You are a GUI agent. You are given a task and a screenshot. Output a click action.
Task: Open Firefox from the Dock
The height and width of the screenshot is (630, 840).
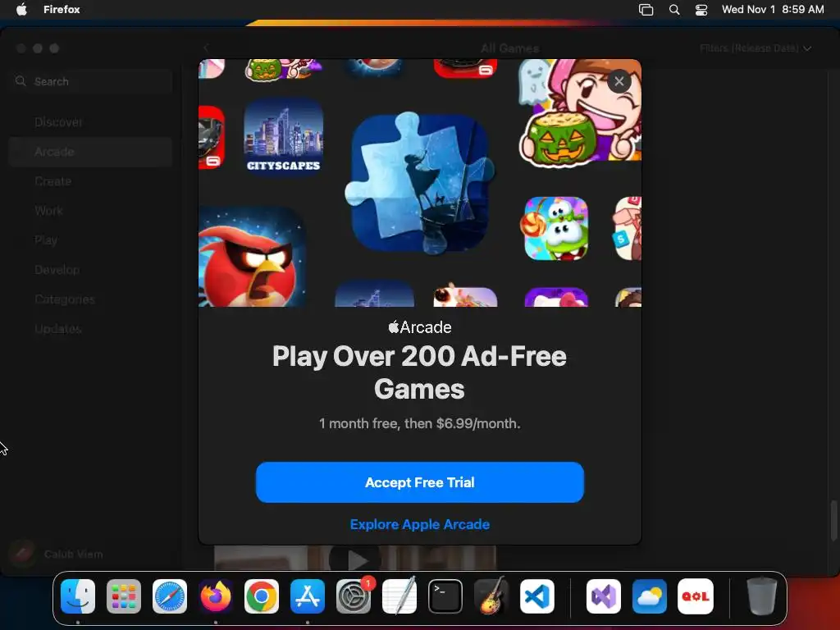pyautogui.click(x=216, y=596)
